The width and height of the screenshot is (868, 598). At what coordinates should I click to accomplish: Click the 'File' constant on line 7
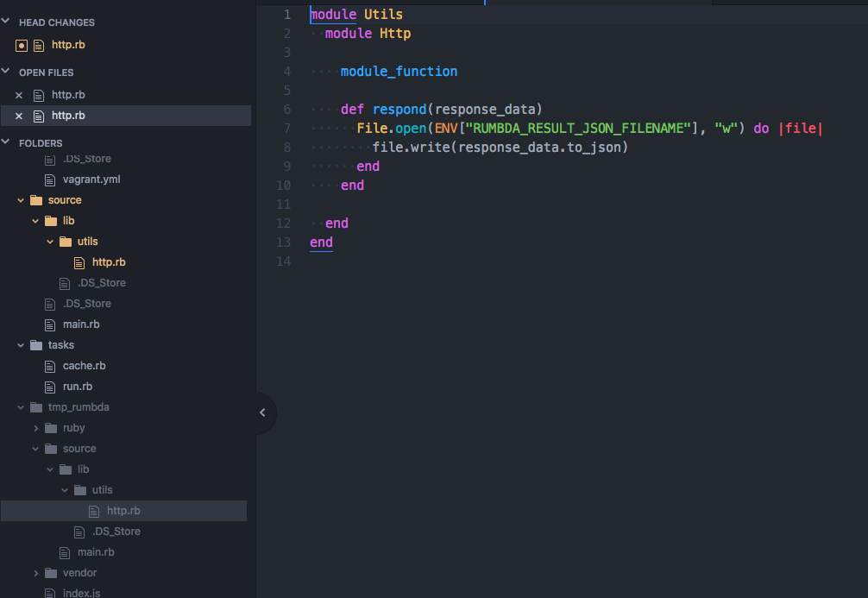[372, 129]
